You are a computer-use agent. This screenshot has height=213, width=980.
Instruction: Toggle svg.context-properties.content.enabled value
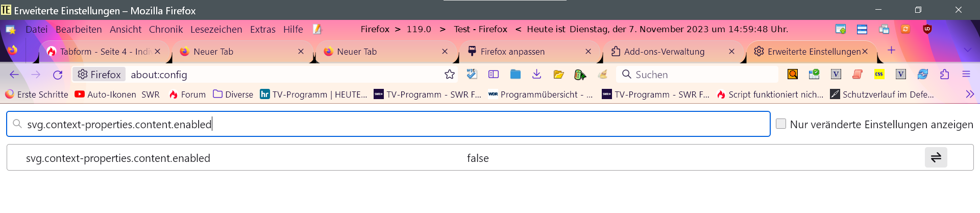click(x=936, y=158)
